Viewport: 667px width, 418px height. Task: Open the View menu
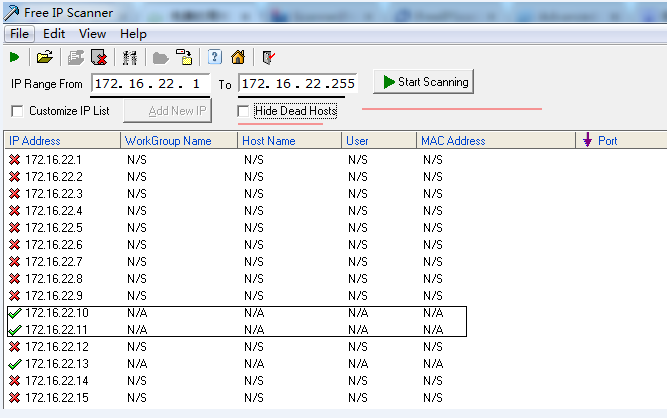[92, 34]
